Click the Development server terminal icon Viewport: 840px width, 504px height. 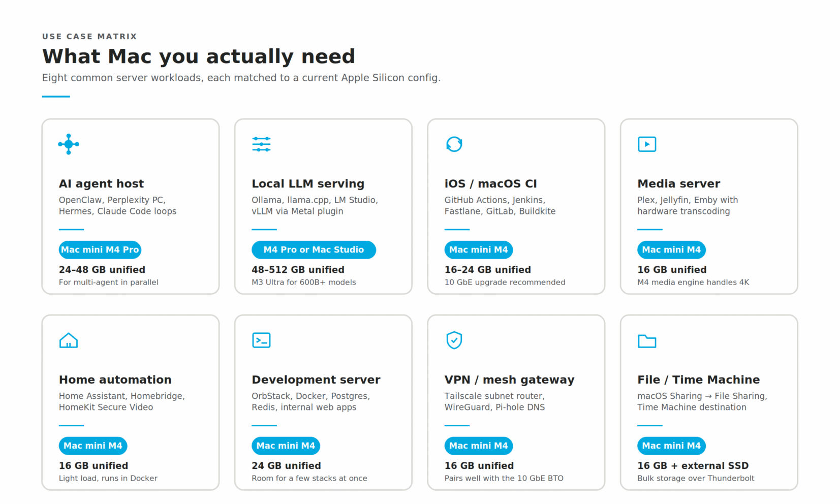click(261, 340)
